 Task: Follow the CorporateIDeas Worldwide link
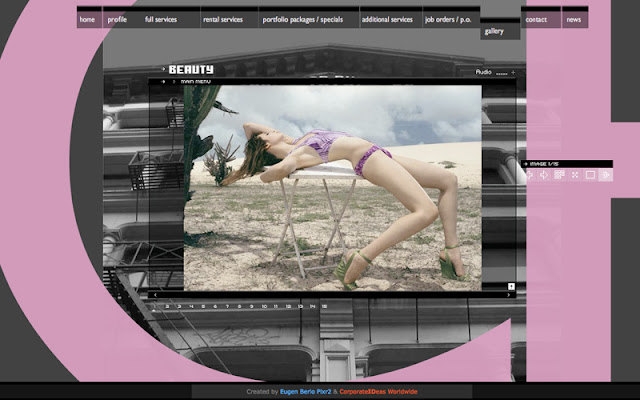[378, 391]
